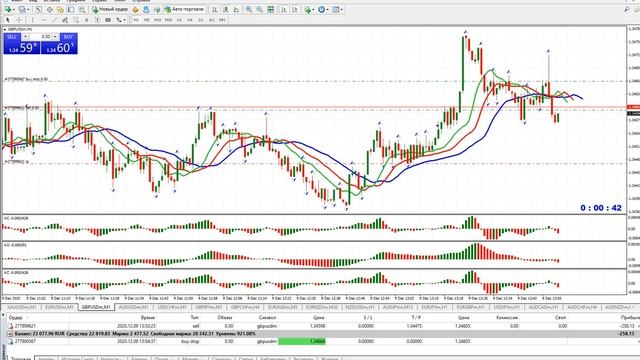Click the search magnifier icon
Screen dimensions: 640x360
click(627, 9)
